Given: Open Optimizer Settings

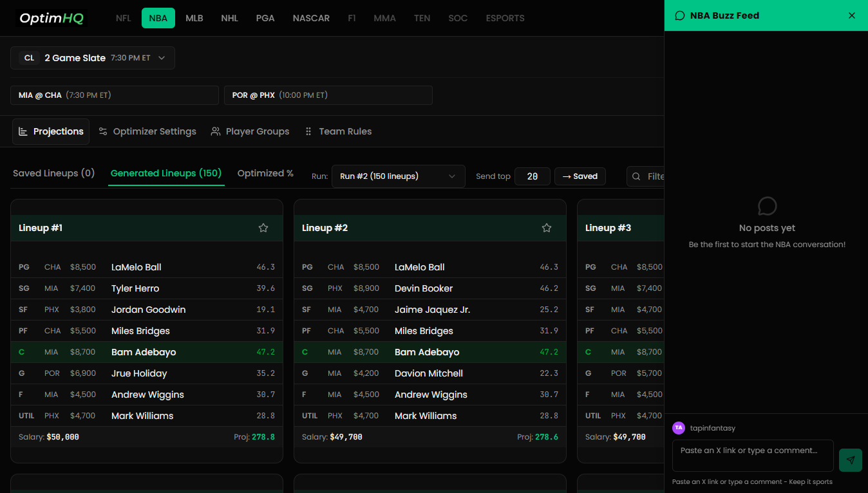Looking at the screenshot, I should click(147, 131).
